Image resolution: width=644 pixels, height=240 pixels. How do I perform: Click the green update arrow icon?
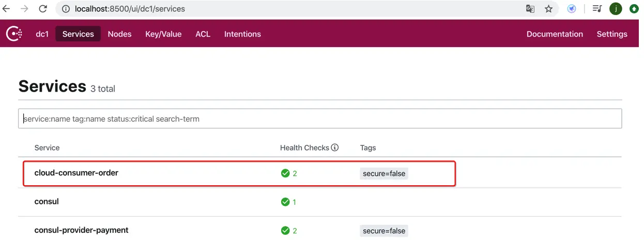634,9
